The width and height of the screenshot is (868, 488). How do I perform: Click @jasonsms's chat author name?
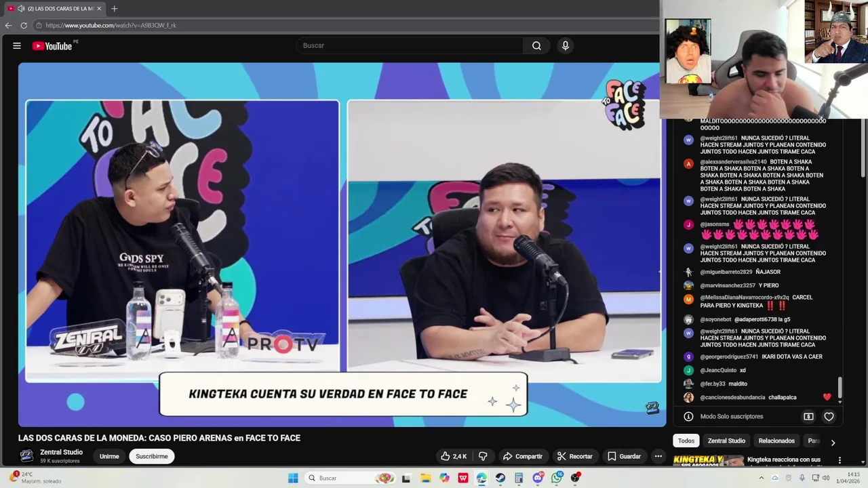[x=715, y=224]
